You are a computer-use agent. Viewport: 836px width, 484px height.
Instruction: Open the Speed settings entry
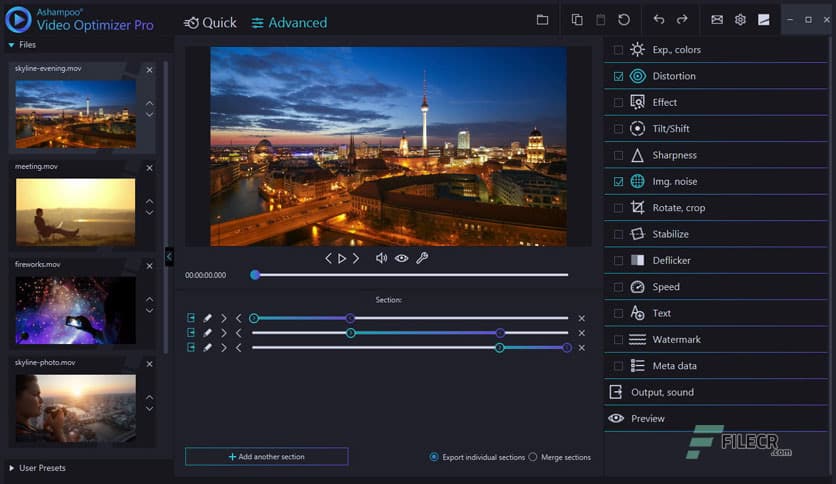tap(716, 287)
